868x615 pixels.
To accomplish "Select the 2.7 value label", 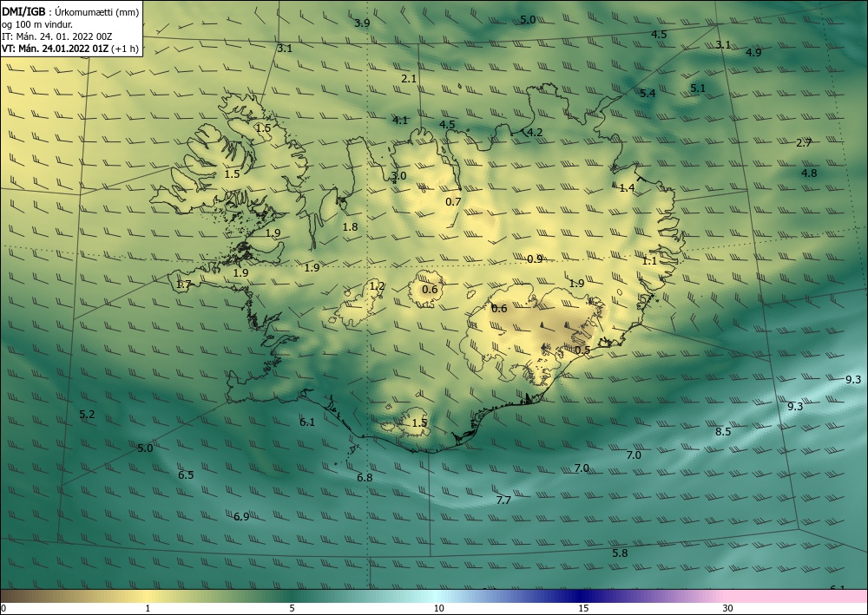I will point(804,142).
